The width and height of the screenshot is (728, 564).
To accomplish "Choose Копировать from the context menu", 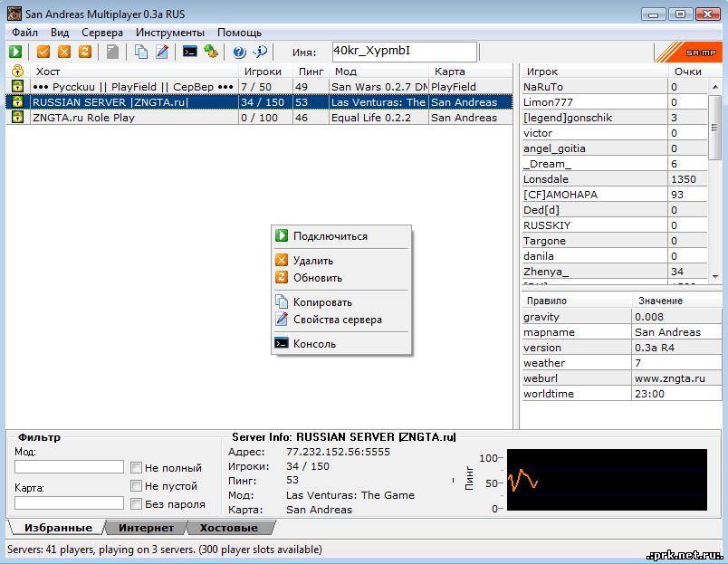I will coord(341,301).
